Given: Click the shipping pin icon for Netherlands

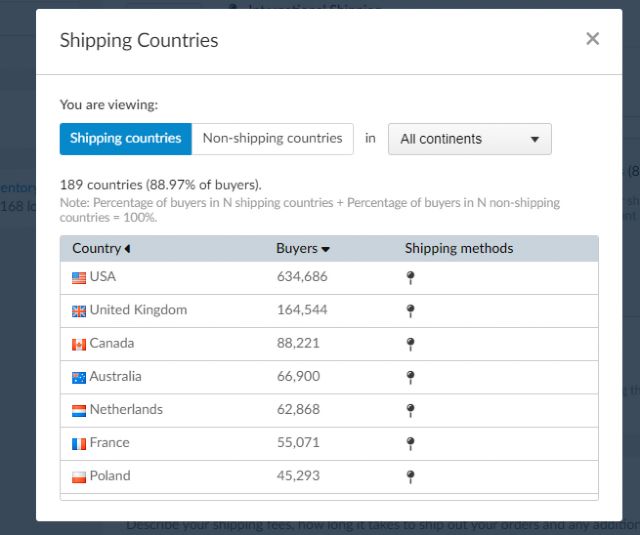Looking at the screenshot, I should click(410, 410).
